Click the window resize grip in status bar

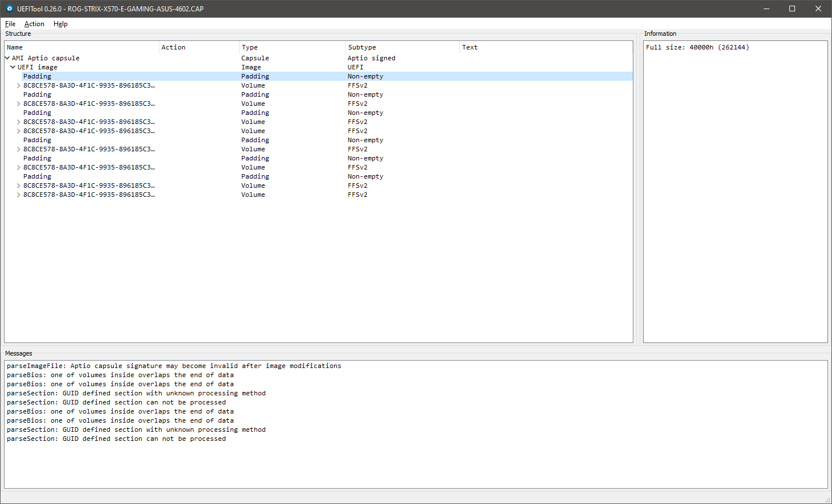[827, 499]
